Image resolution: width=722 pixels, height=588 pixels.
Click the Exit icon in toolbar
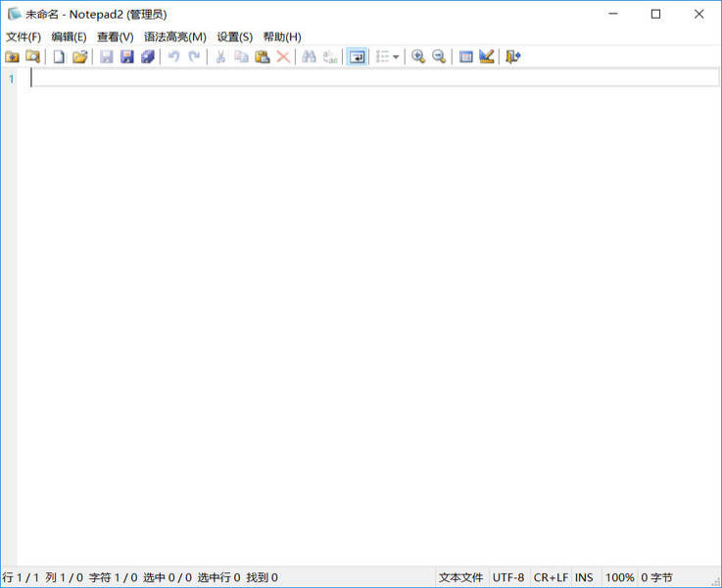512,57
